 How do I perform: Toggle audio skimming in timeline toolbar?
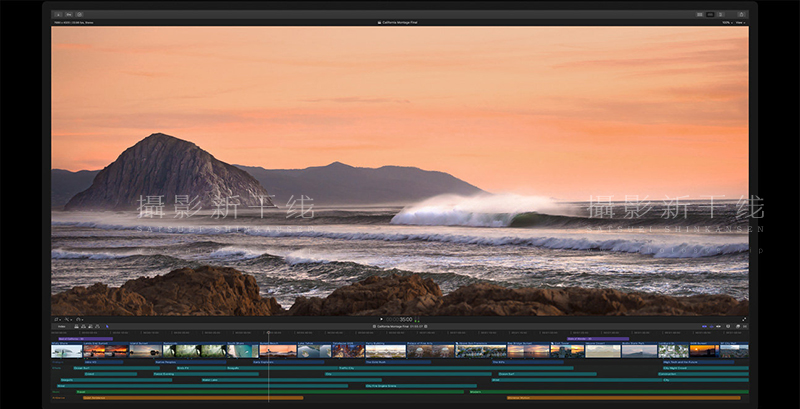712,326
